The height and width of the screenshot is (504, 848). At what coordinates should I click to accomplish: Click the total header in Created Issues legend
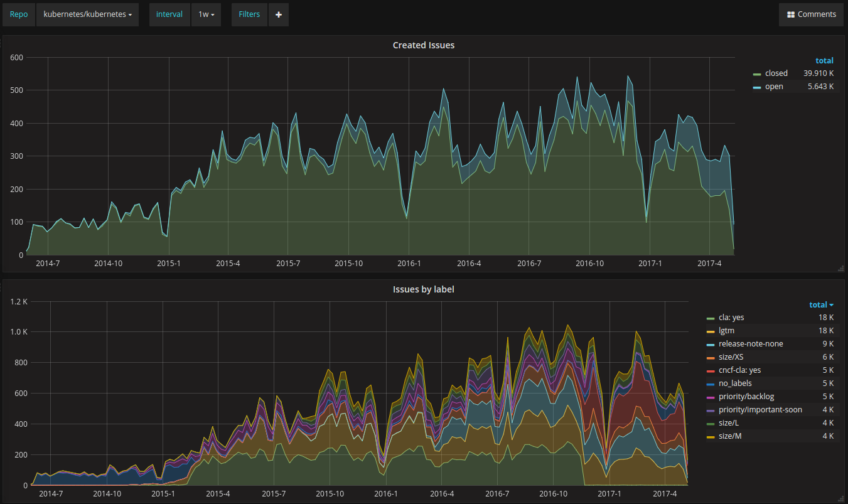(x=824, y=60)
